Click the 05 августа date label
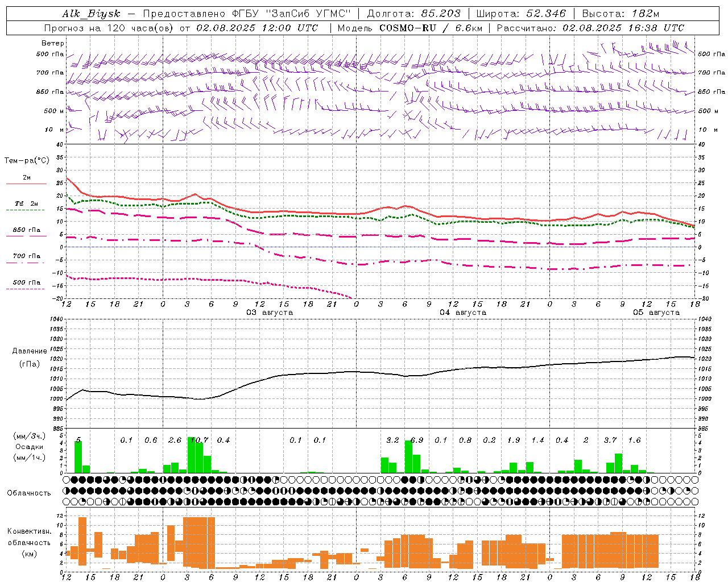 (656, 313)
